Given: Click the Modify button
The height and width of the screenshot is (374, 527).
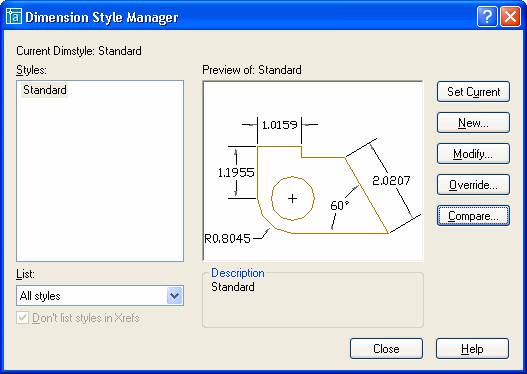Looking at the screenshot, I should pyautogui.click(x=473, y=154).
